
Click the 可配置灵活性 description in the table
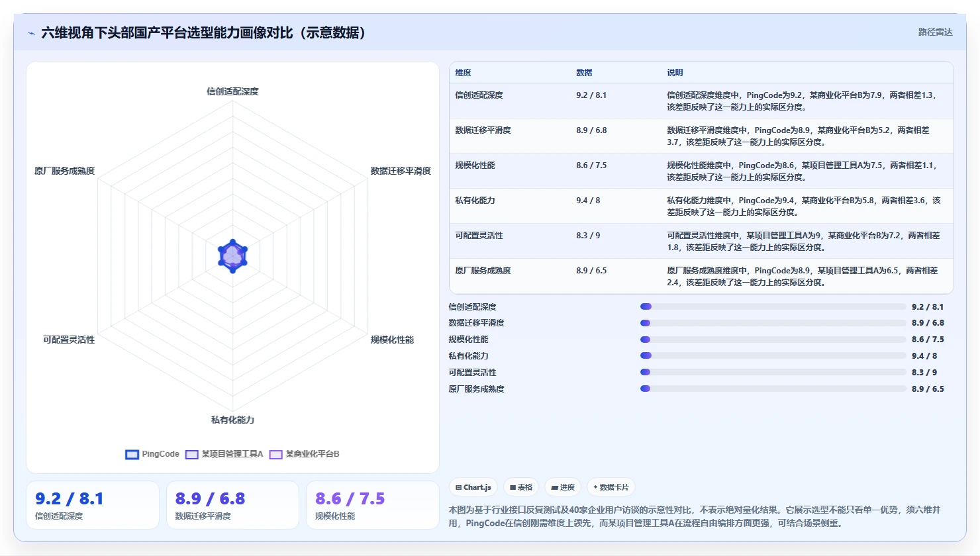(803, 242)
